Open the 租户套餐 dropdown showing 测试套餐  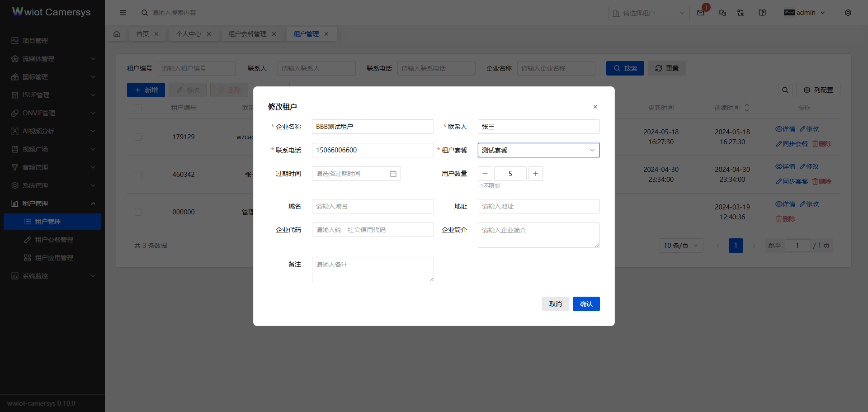[x=538, y=150]
